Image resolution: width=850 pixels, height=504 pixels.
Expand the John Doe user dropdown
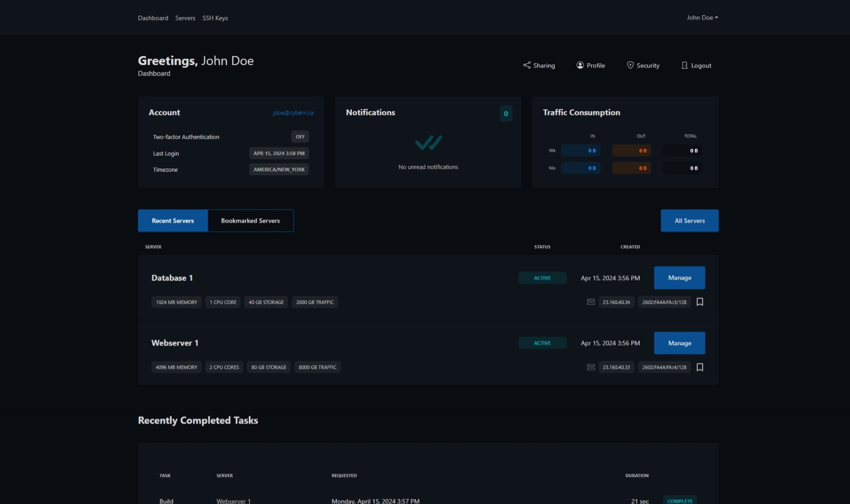[x=702, y=18]
